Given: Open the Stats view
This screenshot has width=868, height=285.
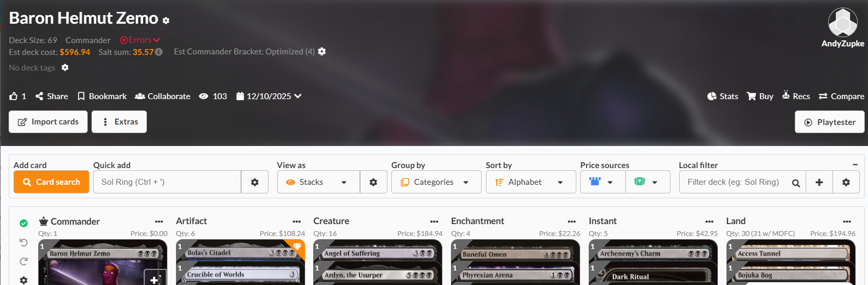Looking at the screenshot, I should (723, 96).
